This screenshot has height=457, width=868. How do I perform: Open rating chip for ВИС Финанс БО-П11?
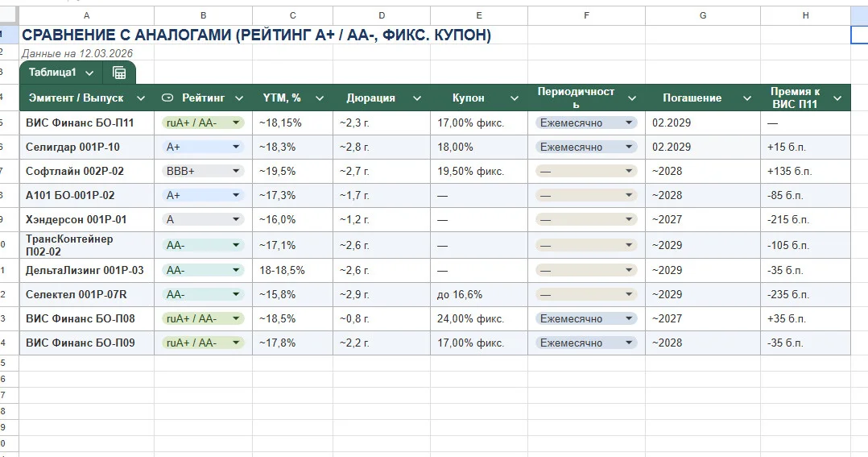click(203, 123)
